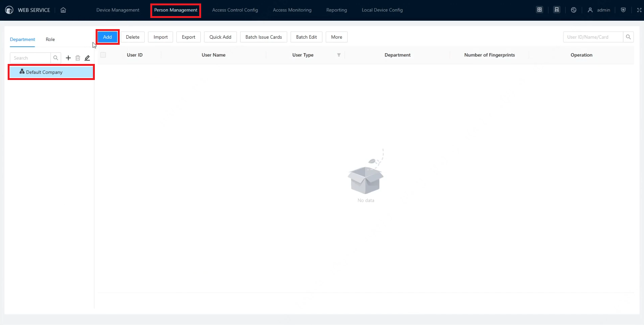Screen dimensions: 644x325
Task: Delete department using trash icon
Action: [78, 58]
